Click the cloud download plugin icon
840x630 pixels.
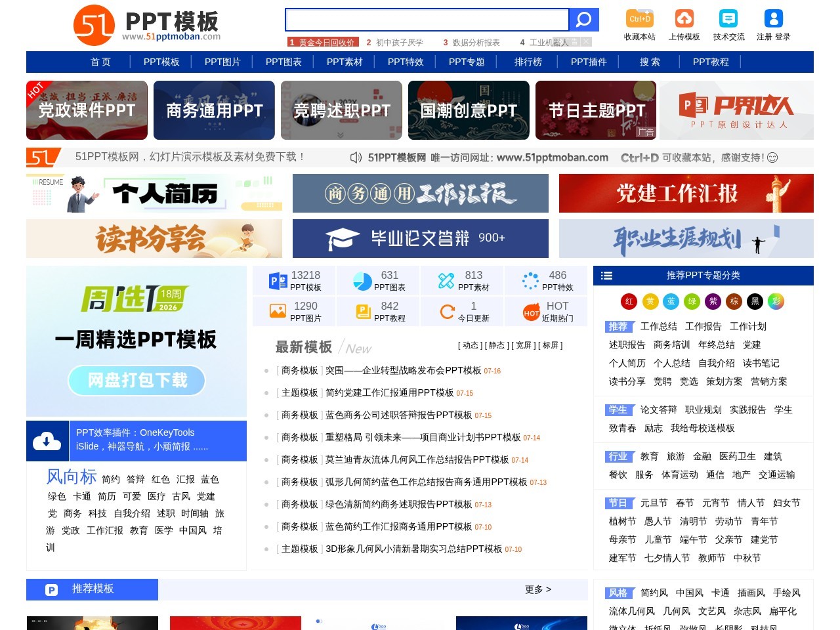47,440
